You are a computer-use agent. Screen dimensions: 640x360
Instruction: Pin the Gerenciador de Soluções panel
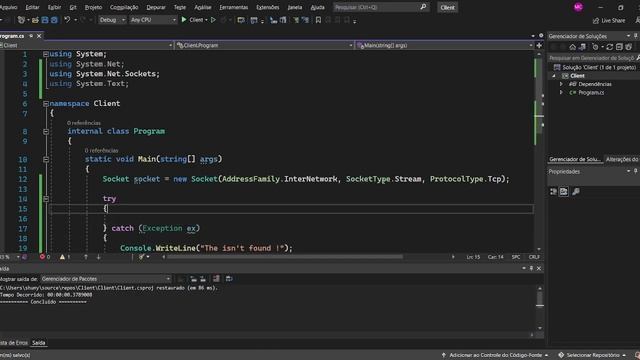[635, 36]
